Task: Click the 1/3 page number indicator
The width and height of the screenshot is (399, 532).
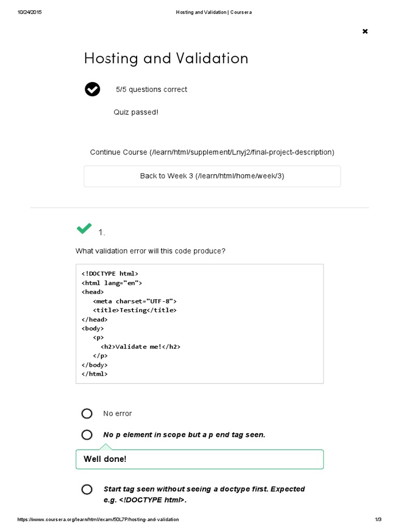Action: click(378, 520)
